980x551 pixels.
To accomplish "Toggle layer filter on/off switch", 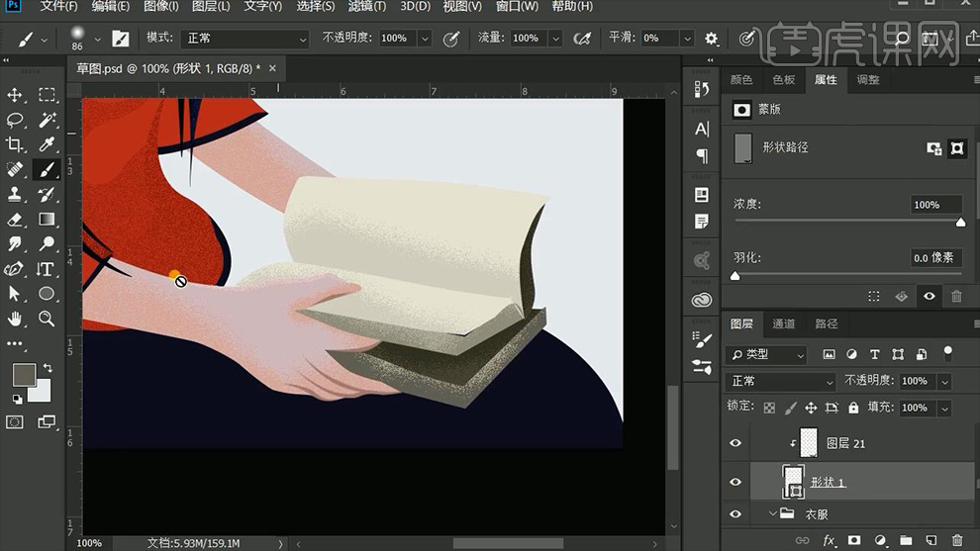I will (948, 353).
